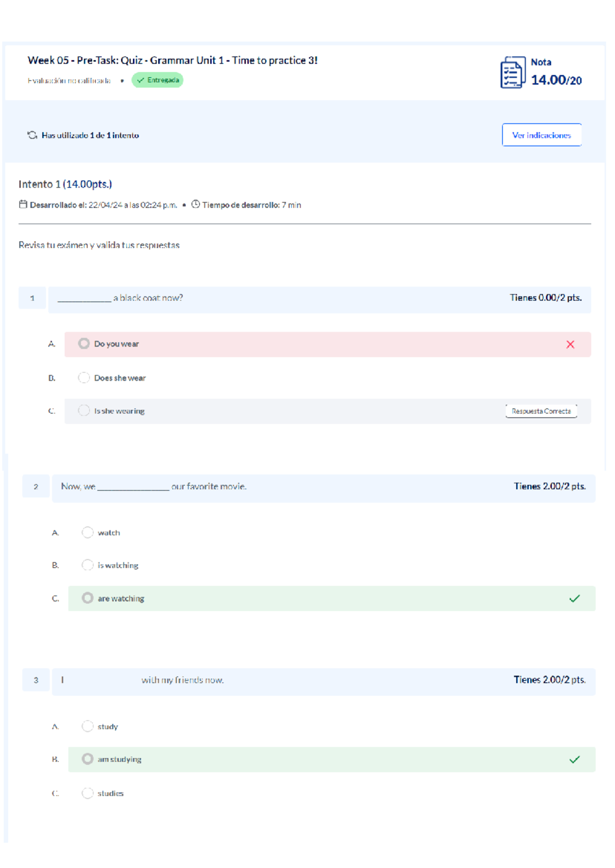The width and height of the screenshot is (615, 868).
Task: Click the attempts refresh icon
Action: (32, 135)
